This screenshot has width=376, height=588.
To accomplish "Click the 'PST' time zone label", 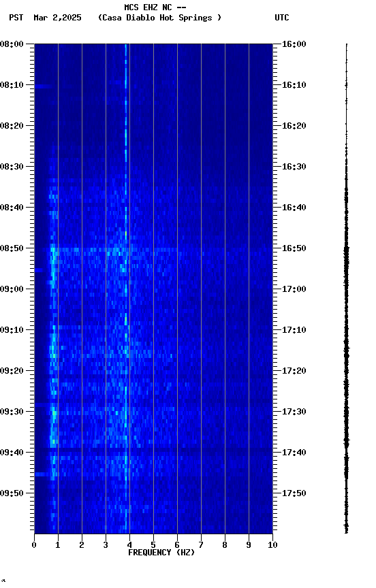I will 16,18.
